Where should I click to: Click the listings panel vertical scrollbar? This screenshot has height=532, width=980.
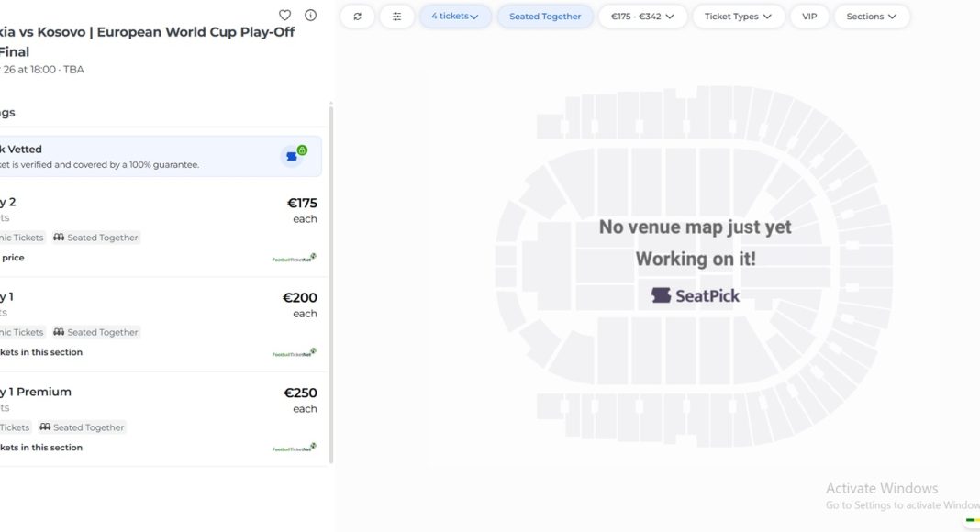(330, 284)
